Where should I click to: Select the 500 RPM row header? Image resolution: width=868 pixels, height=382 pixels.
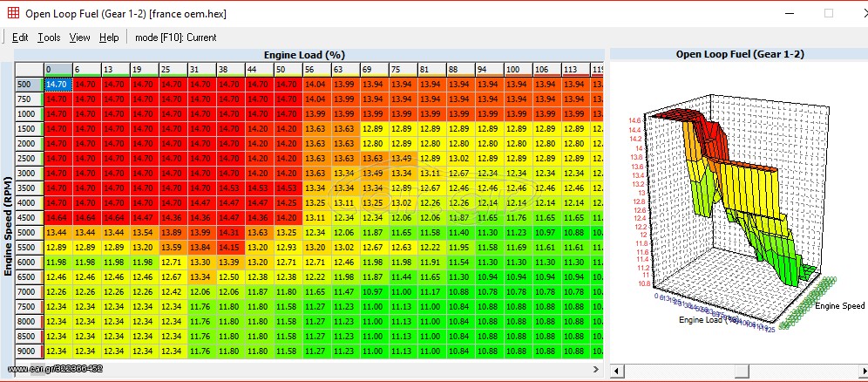(30, 84)
